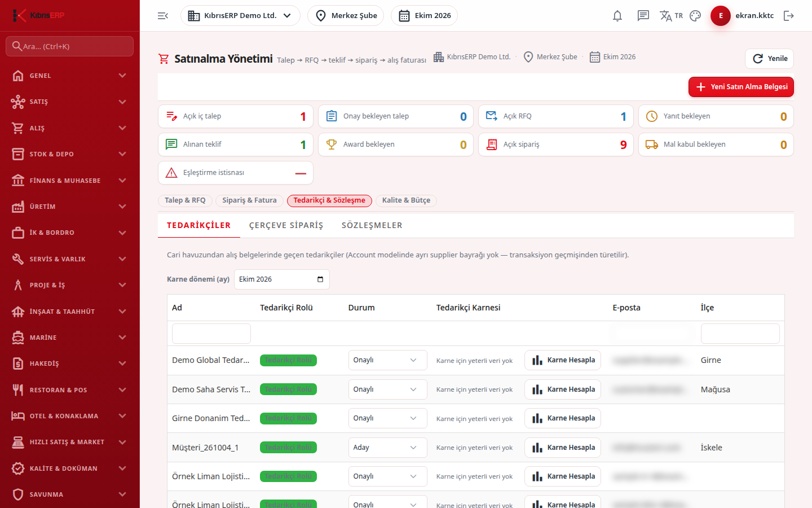This screenshot has width=812, height=508.
Task: Click the Mal kabul bekleyen card
Action: coord(716,144)
